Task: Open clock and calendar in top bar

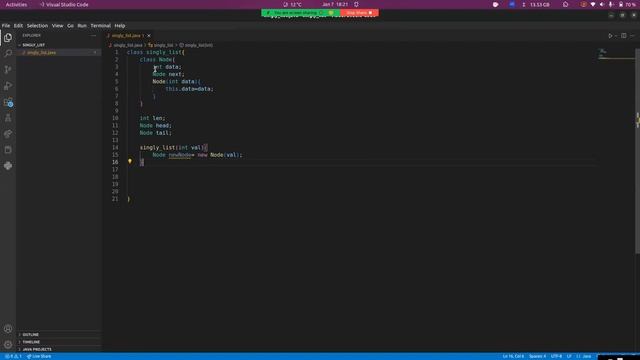Action: coord(335,4)
